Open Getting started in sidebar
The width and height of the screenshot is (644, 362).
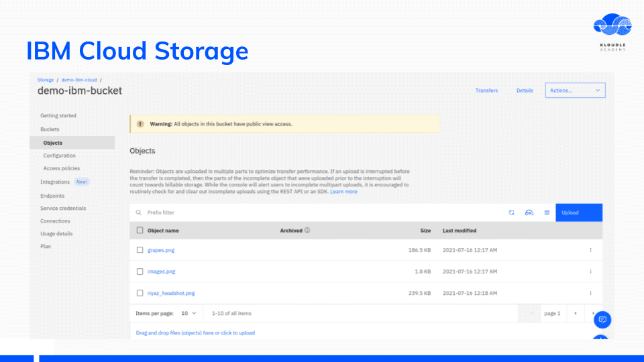tap(58, 116)
